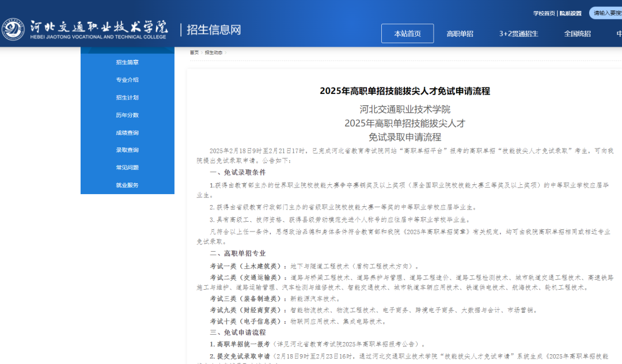This screenshot has height=364, width=622.
Task: View 常见问题 sidebar entry
Action: coord(127,167)
